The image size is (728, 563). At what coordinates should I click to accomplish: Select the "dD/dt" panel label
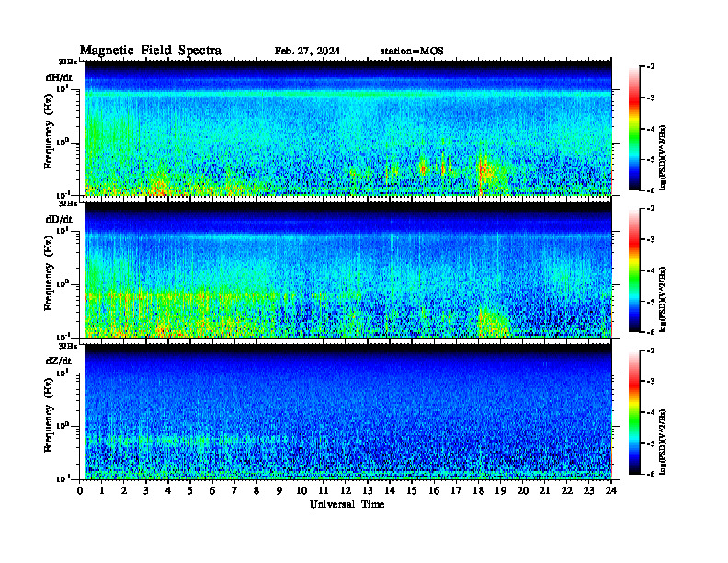tap(59, 219)
